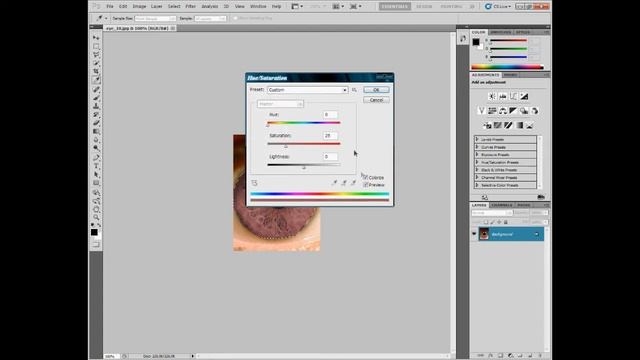This screenshot has width=640, height=360.
Task: Add a Curves adjustment from the Adjustments panel
Action: (513, 96)
